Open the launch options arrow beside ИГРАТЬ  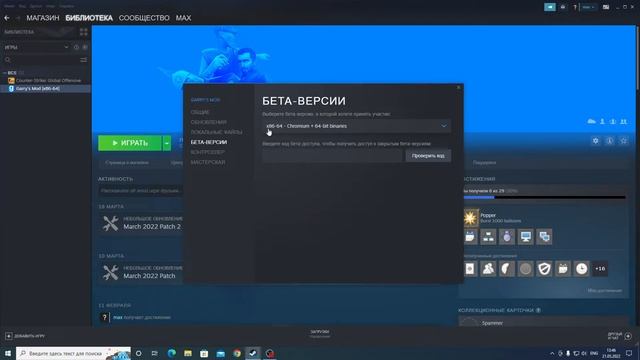(167, 143)
